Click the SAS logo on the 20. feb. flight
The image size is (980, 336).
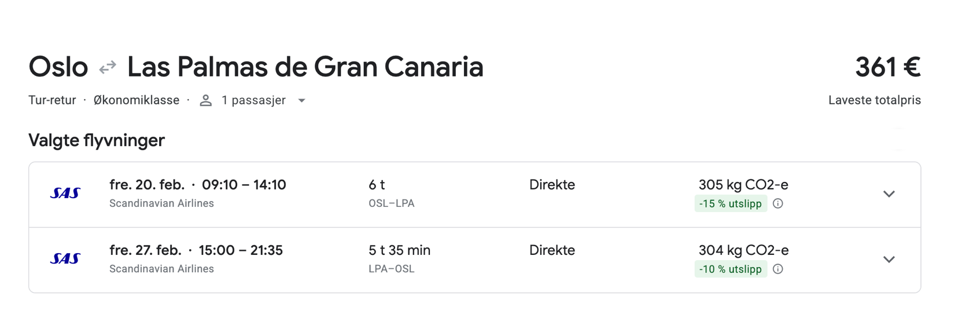pos(65,193)
